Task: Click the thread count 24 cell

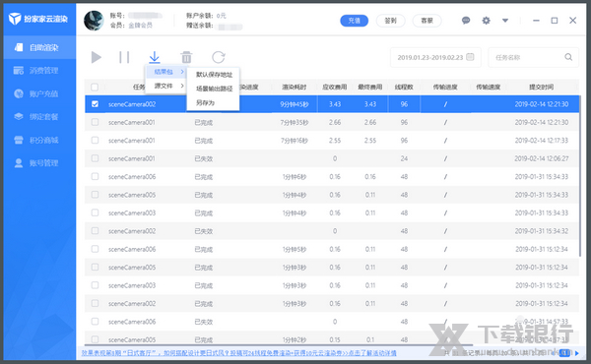Action: tap(404, 158)
